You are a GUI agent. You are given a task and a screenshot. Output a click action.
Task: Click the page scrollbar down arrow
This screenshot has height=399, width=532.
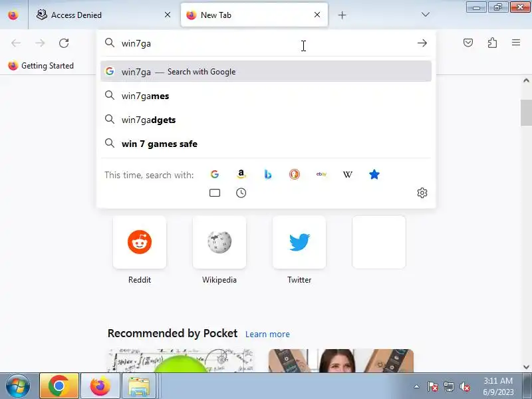click(526, 367)
